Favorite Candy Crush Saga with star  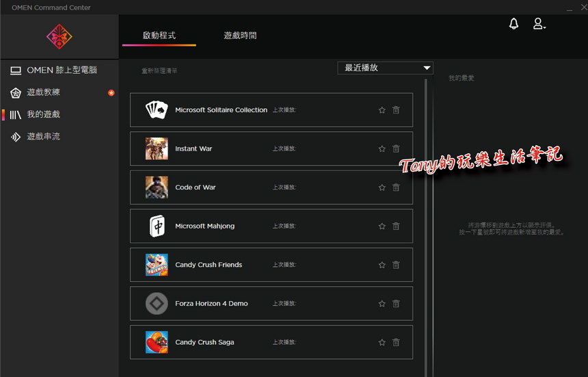pos(382,342)
